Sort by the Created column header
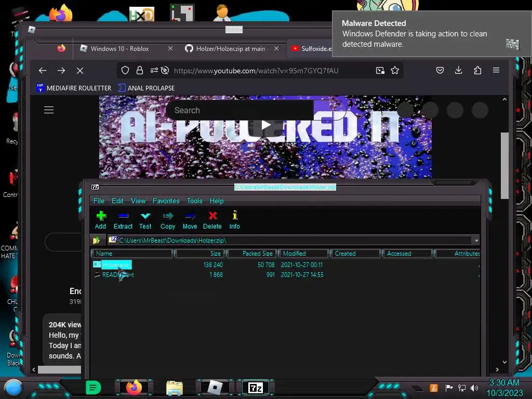Image resolution: width=532 pixels, height=399 pixels. tap(355, 254)
